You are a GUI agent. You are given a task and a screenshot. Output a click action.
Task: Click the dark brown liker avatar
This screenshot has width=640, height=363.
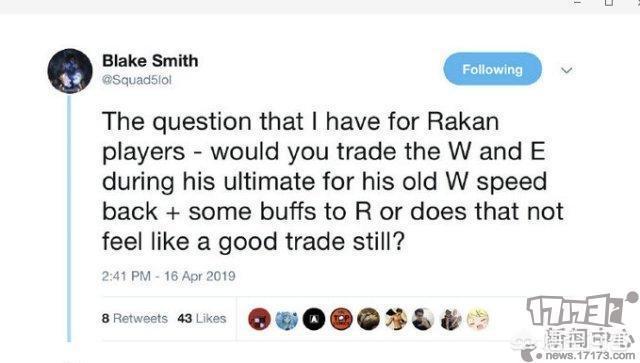[369, 319]
